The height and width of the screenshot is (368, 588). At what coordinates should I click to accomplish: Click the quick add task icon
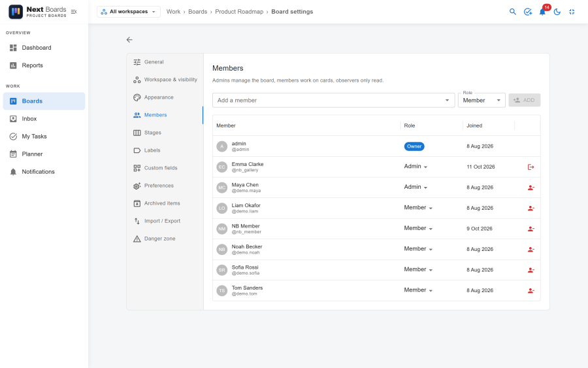[528, 12]
